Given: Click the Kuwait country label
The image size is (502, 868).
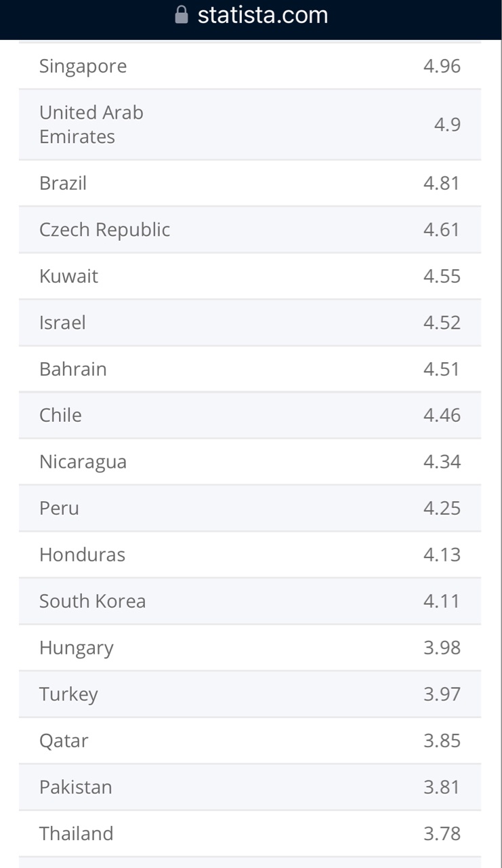Looking at the screenshot, I should coord(68,276).
